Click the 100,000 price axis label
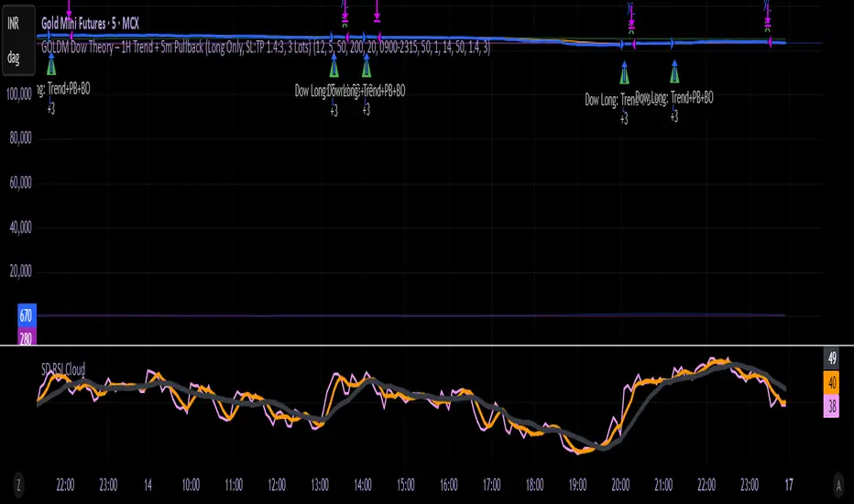 (x=19, y=94)
